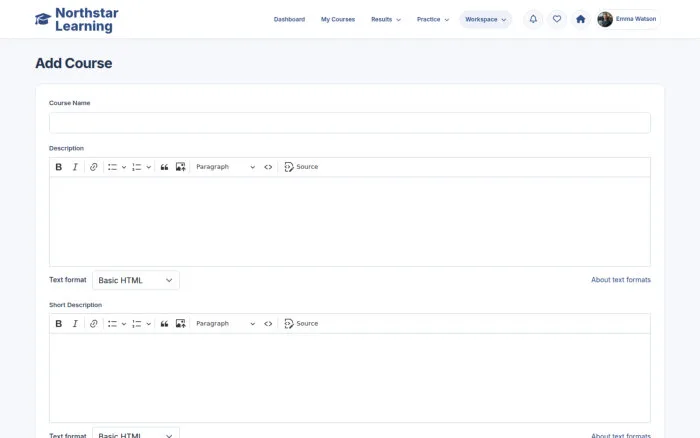Insert block quote in Short Description editor

(x=164, y=324)
